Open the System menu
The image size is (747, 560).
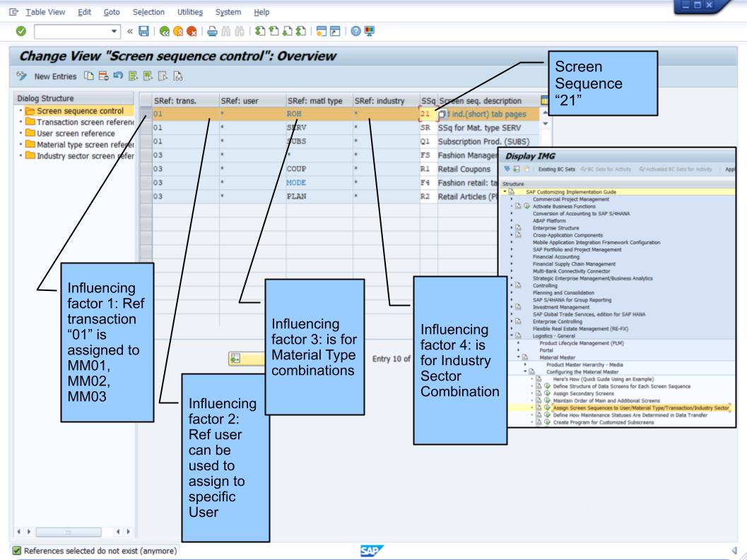click(228, 13)
